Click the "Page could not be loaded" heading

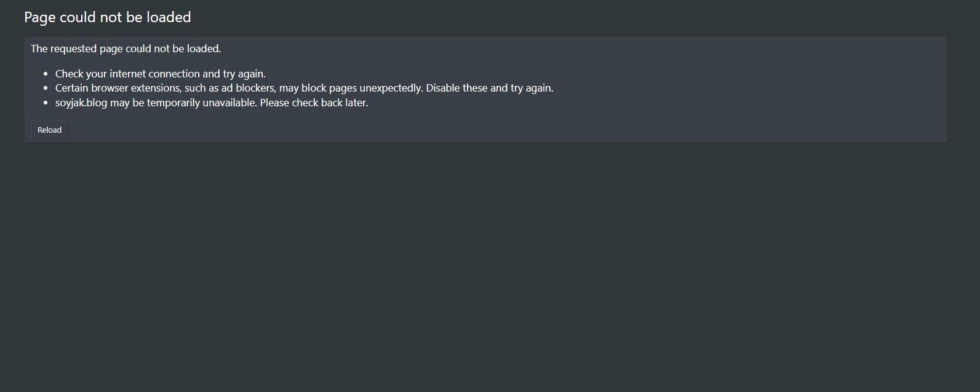[x=107, y=17]
